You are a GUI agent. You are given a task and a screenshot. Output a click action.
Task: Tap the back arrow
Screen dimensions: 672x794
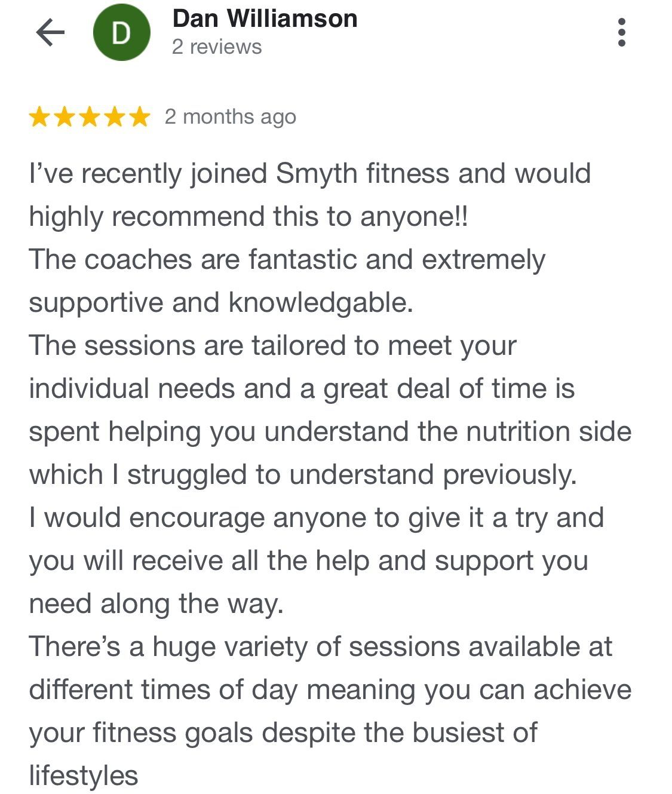click(50, 32)
